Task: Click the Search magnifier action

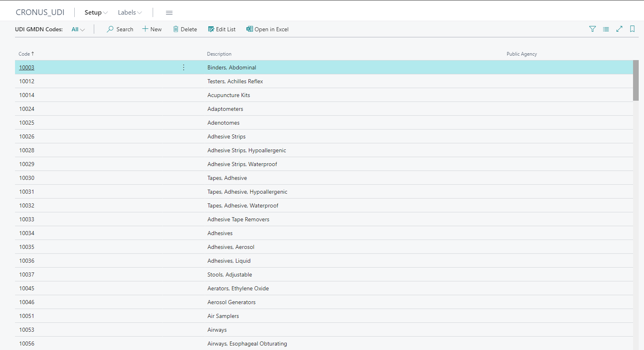Action: click(120, 29)
